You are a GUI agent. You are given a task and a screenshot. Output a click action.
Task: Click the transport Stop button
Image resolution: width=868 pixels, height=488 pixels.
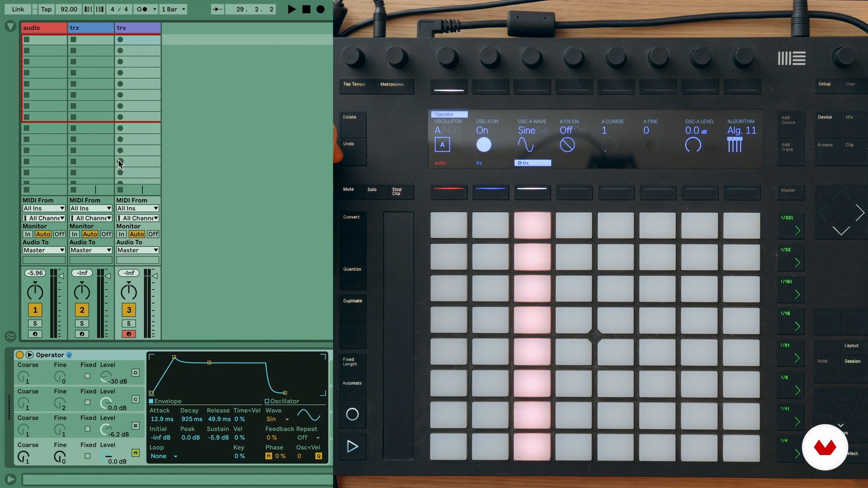tap(306, 9)
